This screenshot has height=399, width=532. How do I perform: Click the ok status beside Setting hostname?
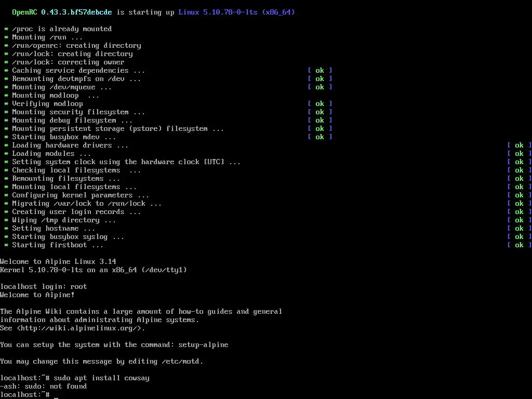point(519,229)
